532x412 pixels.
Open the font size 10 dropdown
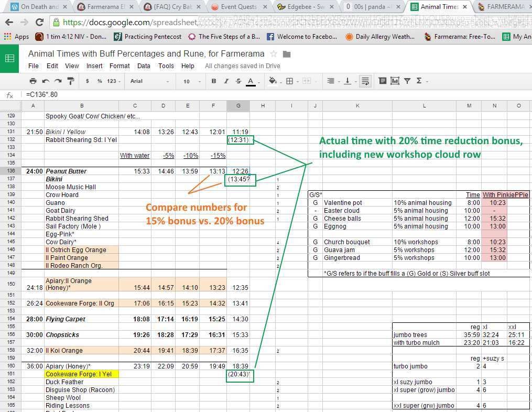(191, 81)
